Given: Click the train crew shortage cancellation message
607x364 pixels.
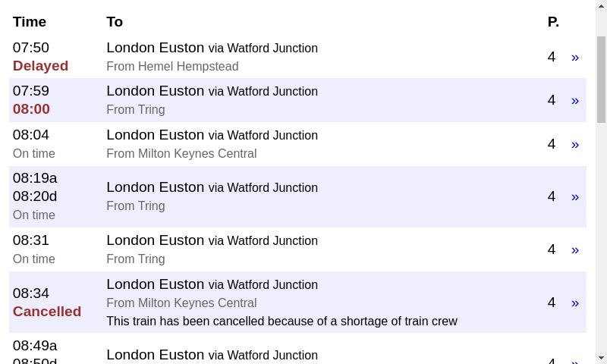Looking at the screenshot, I should click(281, 322).
